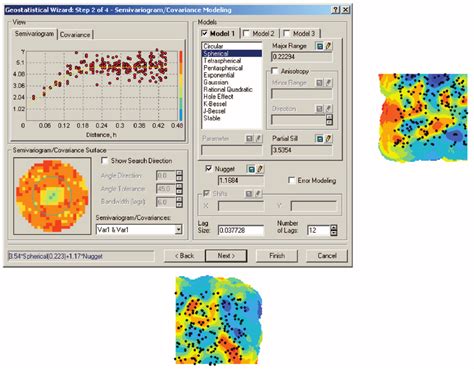Click the Nugget value field 1.1884
This screenshot has width=474, height=369.
point(240,181)
